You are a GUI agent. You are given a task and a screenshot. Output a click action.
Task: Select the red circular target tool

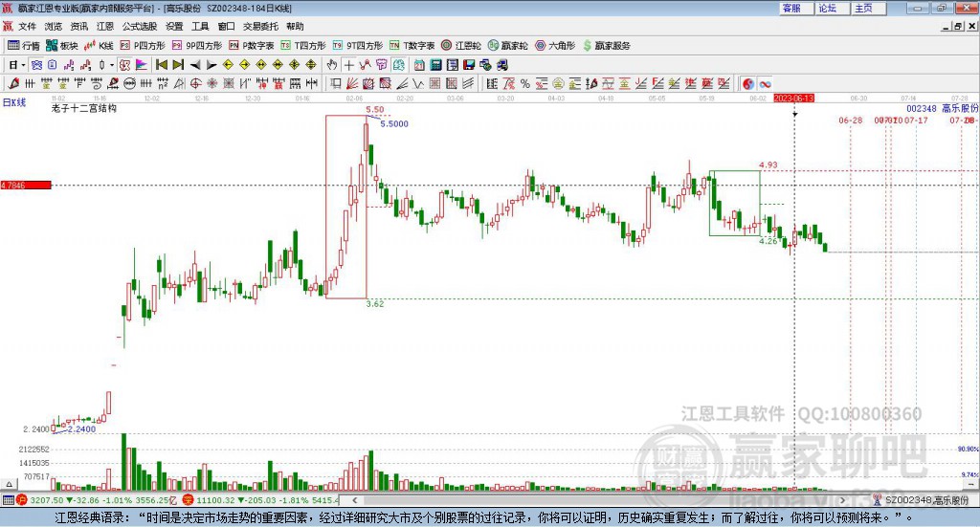click(x=195, y=83)
